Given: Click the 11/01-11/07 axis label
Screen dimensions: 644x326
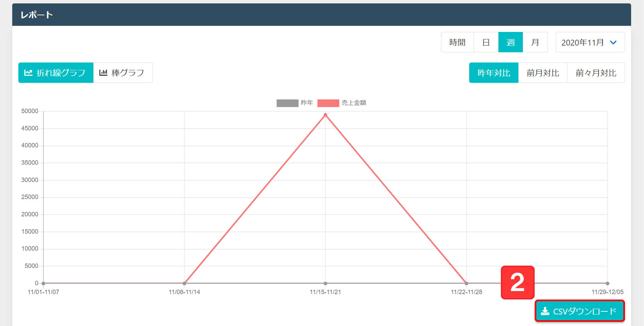Looking at the screenshot, I should tap(43, 292).
